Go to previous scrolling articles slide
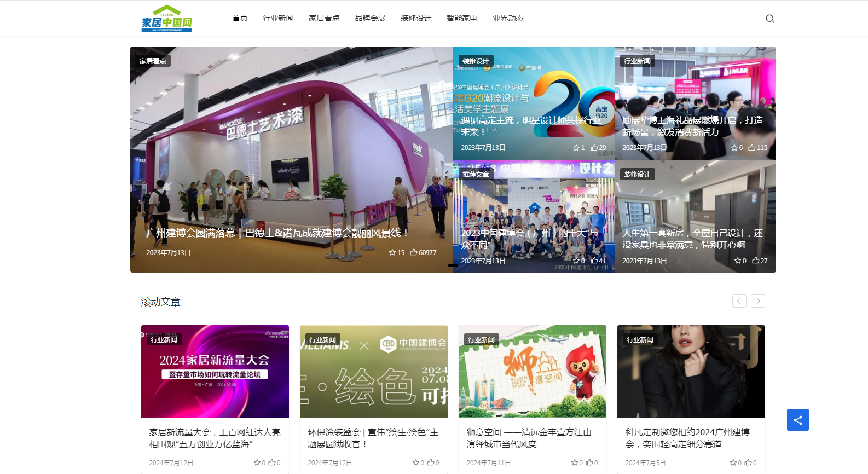 click(x=739, y=301)
